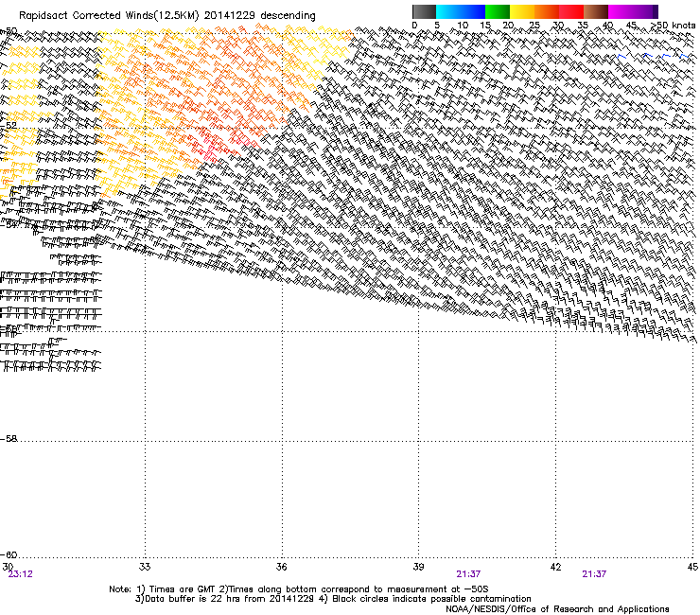
Task: Click the blue 10-15 knots color swatch
Action: tap(473, 11)
